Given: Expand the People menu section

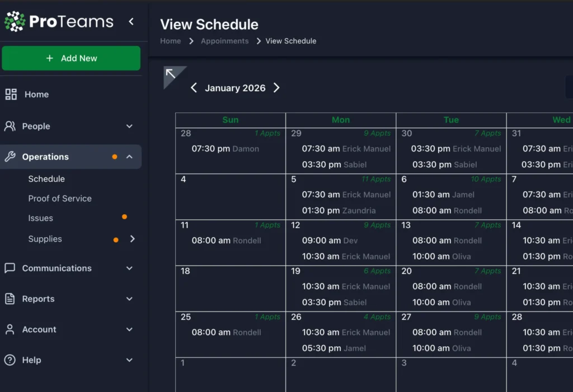Looking at the screenshot, I should click(129, 126).
